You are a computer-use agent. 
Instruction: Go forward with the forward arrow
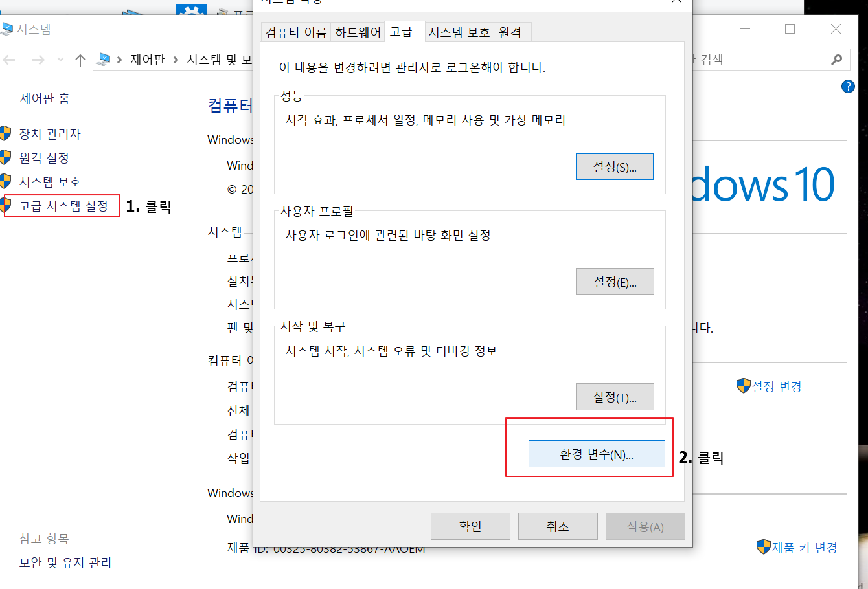tap(38, 60)
